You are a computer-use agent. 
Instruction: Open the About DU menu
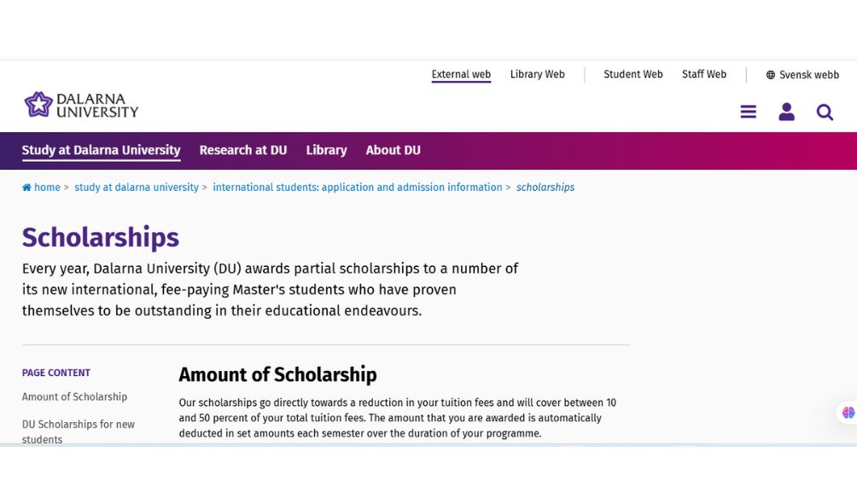coord(394,150)
